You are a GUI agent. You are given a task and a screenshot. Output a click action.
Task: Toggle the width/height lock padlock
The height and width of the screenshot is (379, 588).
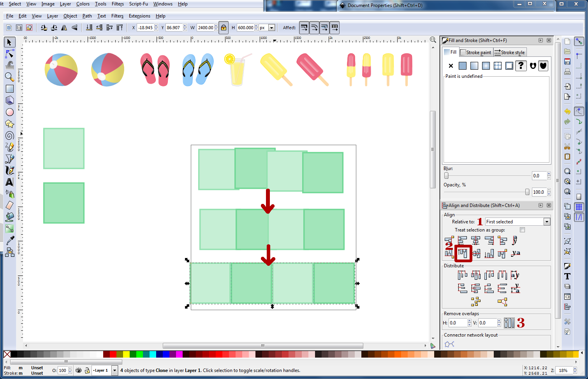point(223,27)
